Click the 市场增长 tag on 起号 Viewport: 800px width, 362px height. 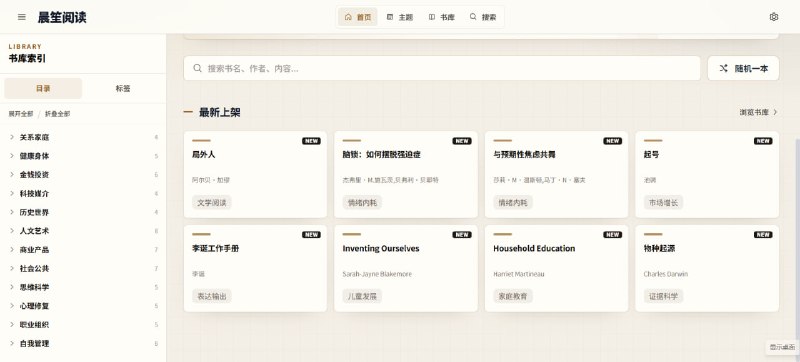pos(663,202)
